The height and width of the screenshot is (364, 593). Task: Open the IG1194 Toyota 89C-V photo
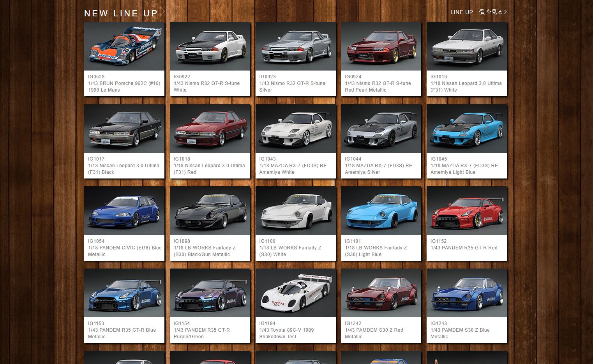pyautogui.click(x=296, y=293)
